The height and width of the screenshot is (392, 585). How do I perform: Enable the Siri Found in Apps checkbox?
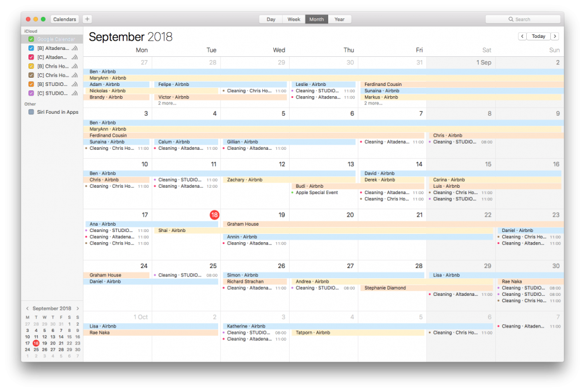click(x=32, y=112)
